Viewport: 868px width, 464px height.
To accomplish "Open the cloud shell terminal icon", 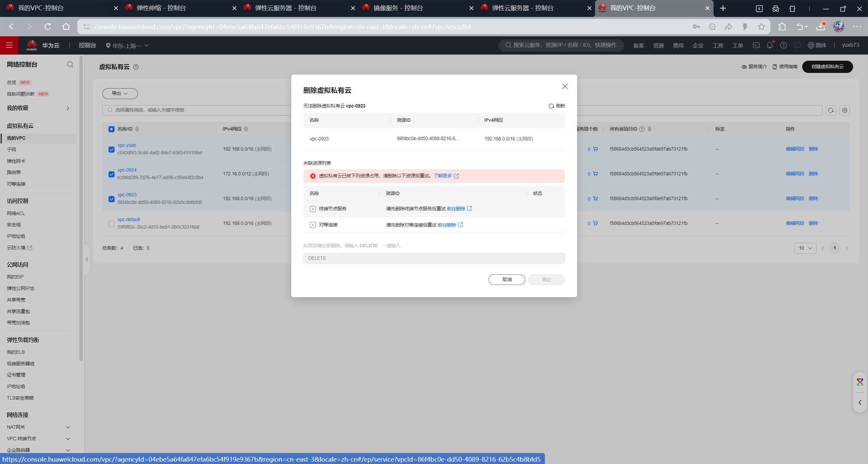I will click(x=756, y=45).
